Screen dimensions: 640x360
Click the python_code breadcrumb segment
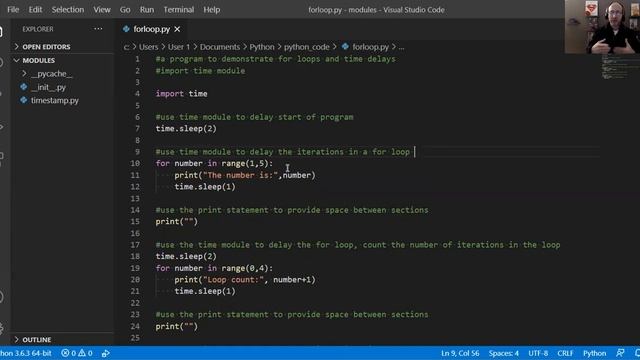pyautogui.click(x=307, y=47)
